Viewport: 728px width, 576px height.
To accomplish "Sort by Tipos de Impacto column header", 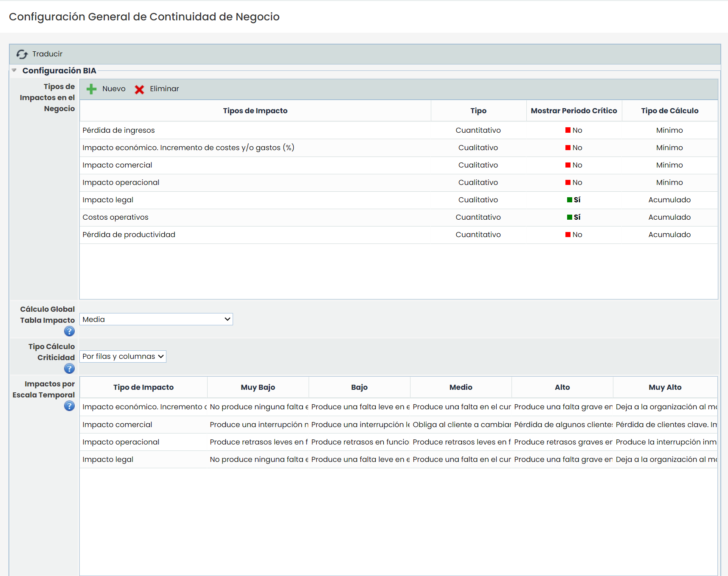I will click(255, 111).
